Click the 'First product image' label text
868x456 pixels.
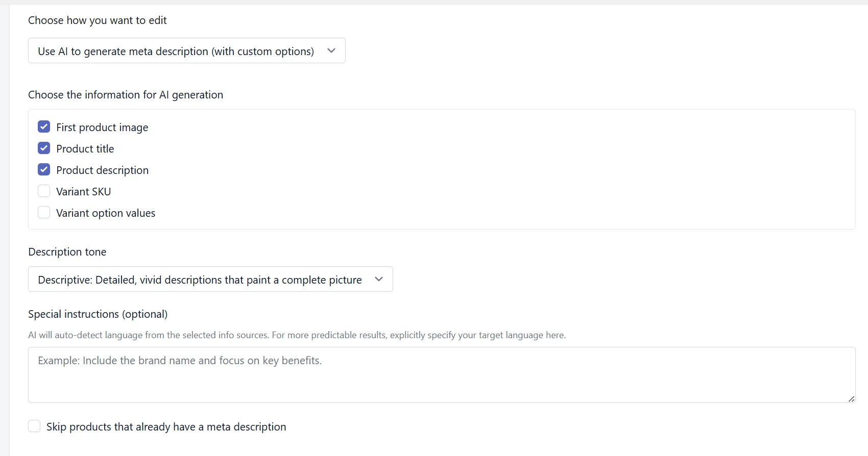tap(102, 127)
